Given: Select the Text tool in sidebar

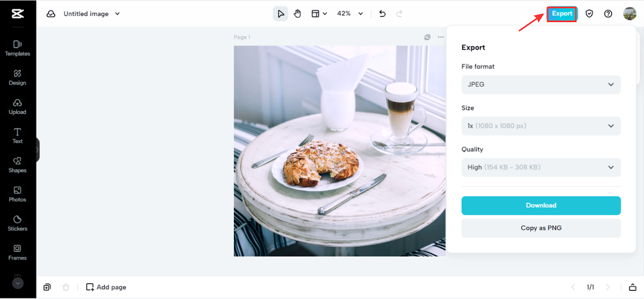Looking at the screenshot, I should click(x=18, y=136).
